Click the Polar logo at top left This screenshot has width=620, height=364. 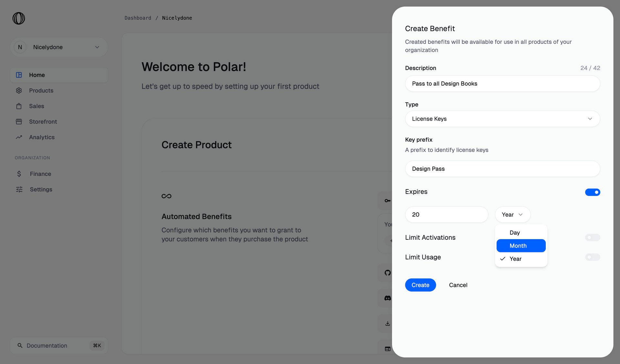click(18, 18)
